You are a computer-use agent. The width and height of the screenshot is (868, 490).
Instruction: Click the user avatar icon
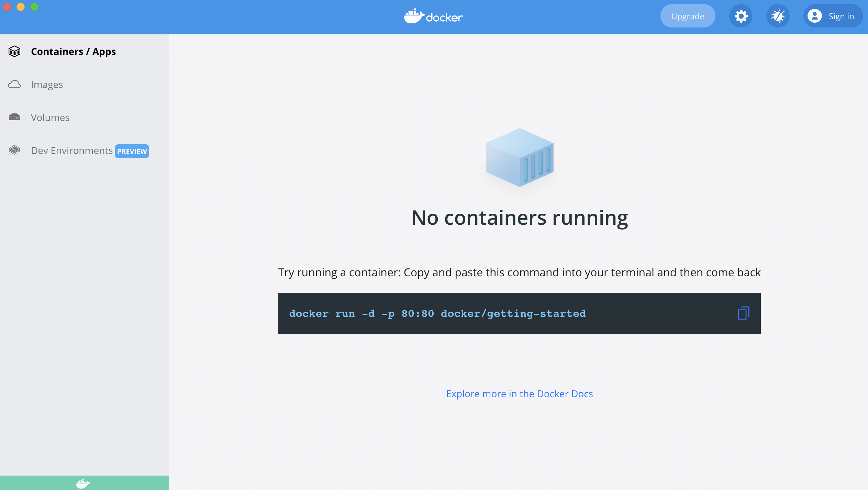point(814,16)
